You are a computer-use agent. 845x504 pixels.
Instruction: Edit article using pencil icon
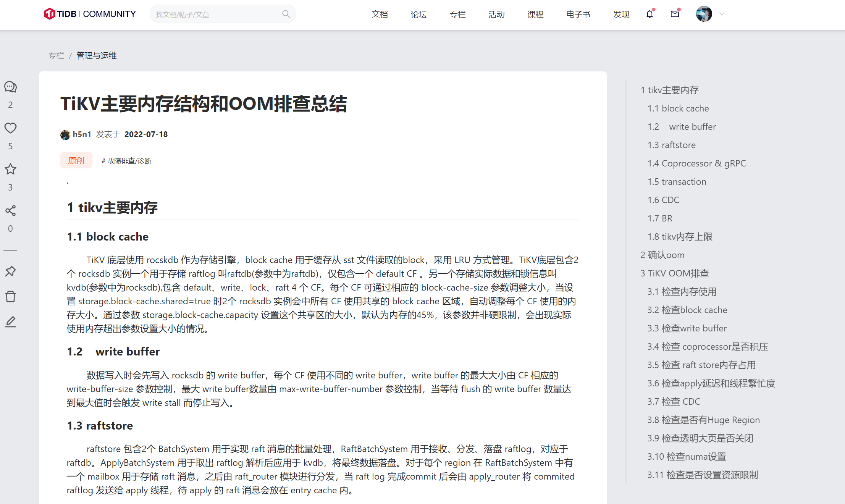tap(10, 322)
